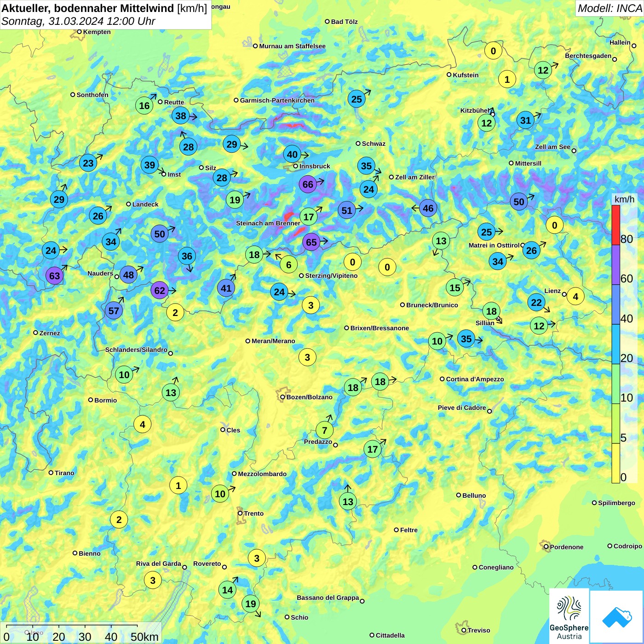The image size is (644, 644).
Task: Click the 63 km/h wind station marker
Action: pyautogui.click(x=54, y=276)
